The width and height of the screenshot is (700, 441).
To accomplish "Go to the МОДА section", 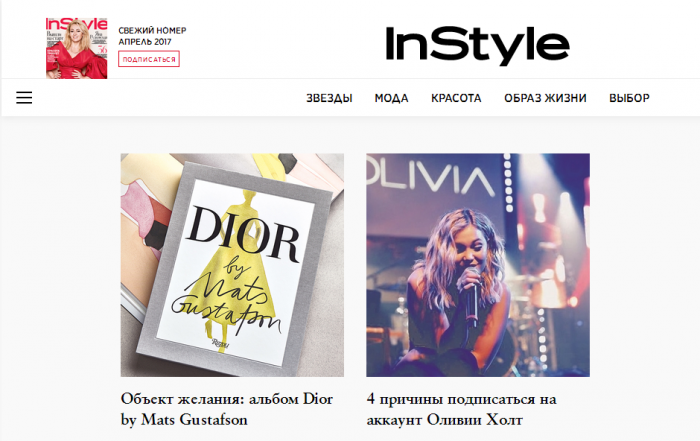I will pyautogui.click(x=391, y=98).
